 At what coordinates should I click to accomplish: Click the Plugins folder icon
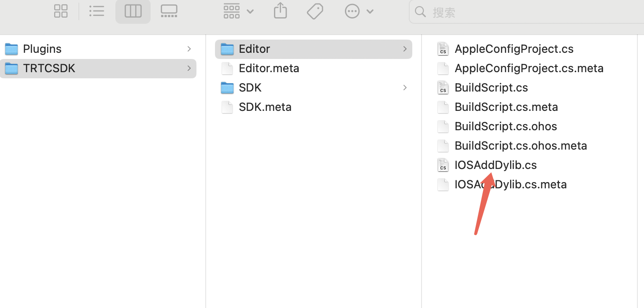[11, 49]
